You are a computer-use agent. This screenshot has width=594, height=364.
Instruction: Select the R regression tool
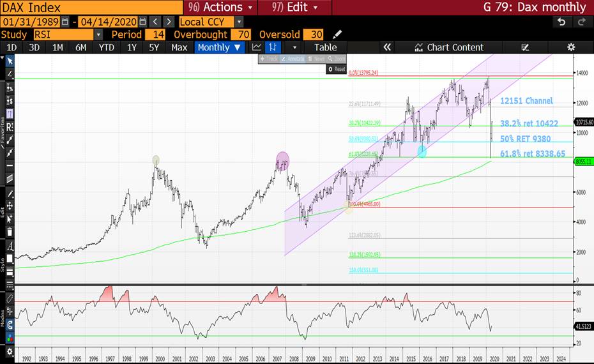10,126
